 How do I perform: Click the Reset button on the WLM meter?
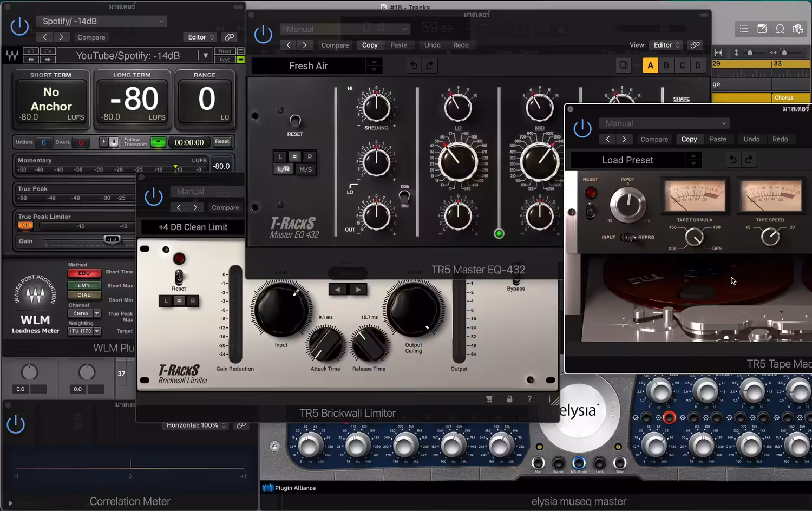[x=222, y=142]
